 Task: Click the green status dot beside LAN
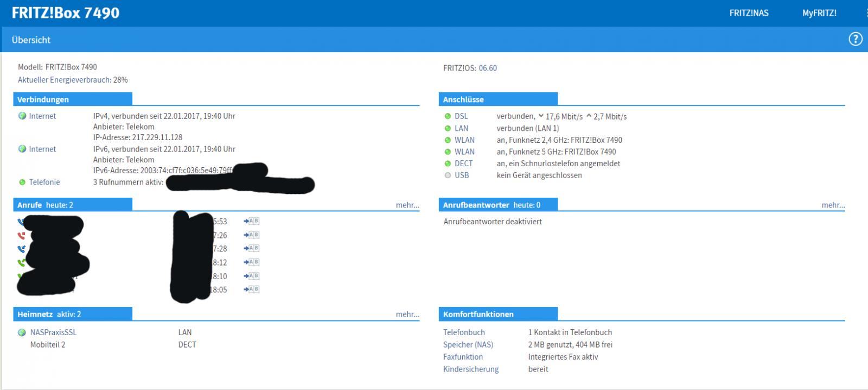click(448, 128)
